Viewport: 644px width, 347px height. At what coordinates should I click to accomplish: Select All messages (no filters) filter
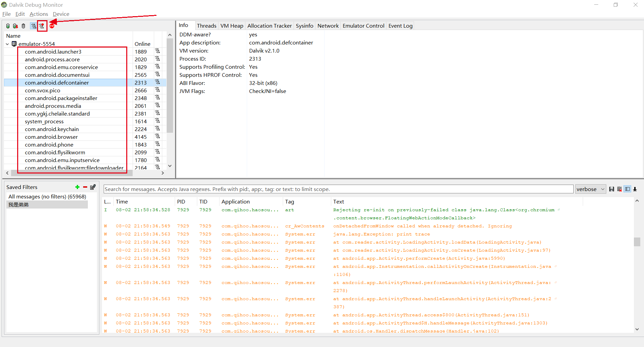[47, 196]
